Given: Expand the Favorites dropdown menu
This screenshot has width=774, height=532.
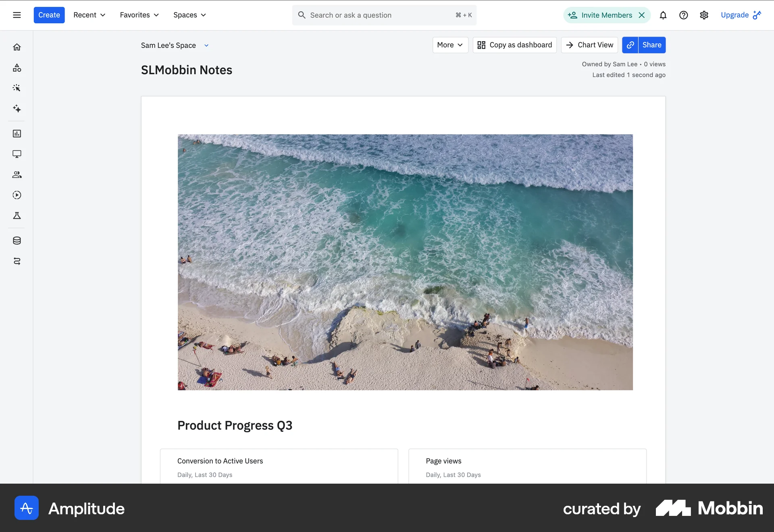Looking at the screenshot, I should [x=139, y=15].
